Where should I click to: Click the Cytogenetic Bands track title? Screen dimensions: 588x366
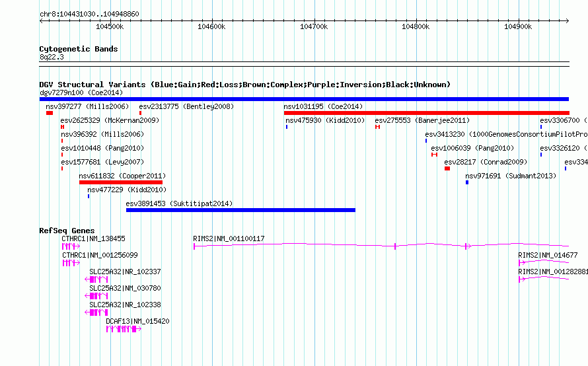[79, 49]
